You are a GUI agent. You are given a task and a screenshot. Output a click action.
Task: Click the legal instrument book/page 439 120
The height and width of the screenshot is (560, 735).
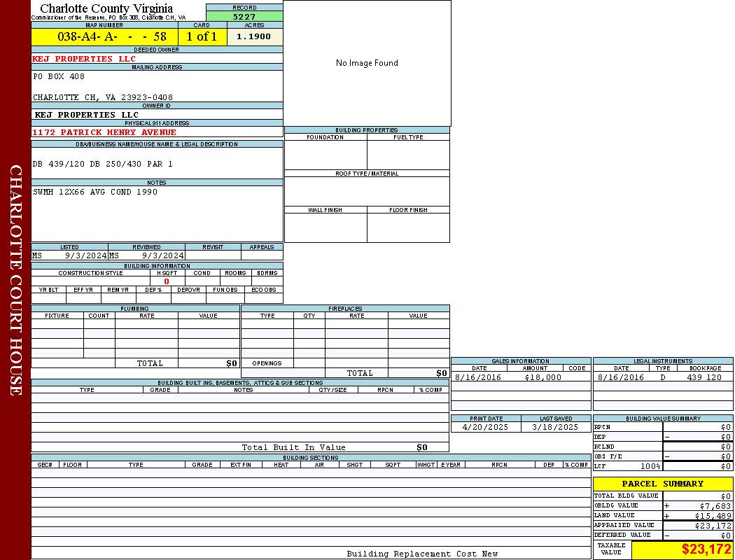pos(703,377)
